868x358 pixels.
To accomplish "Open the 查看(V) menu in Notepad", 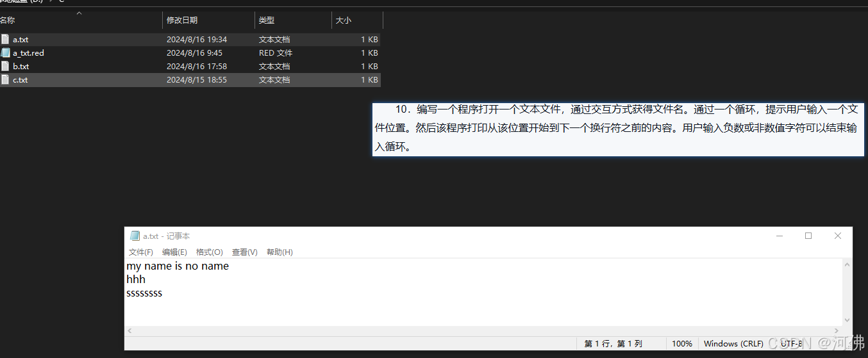I will pyautogui.click(x=244, y=252).
